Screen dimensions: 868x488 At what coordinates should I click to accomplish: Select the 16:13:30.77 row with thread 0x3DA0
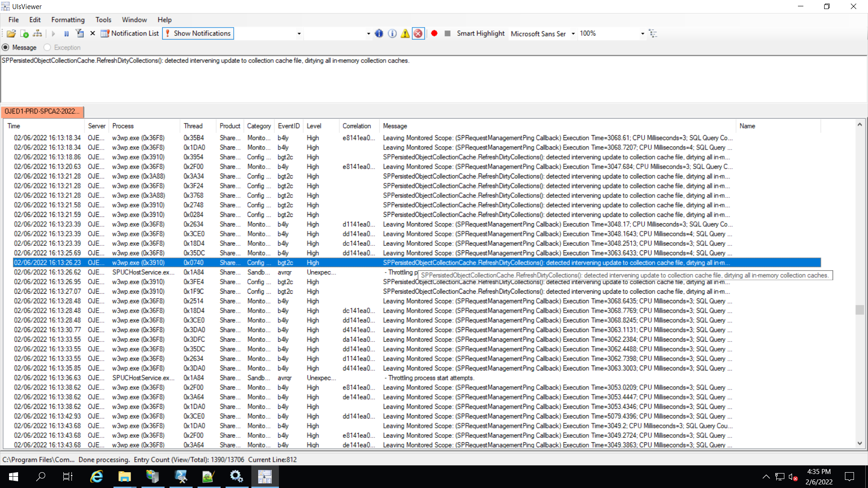pos(416,330)
